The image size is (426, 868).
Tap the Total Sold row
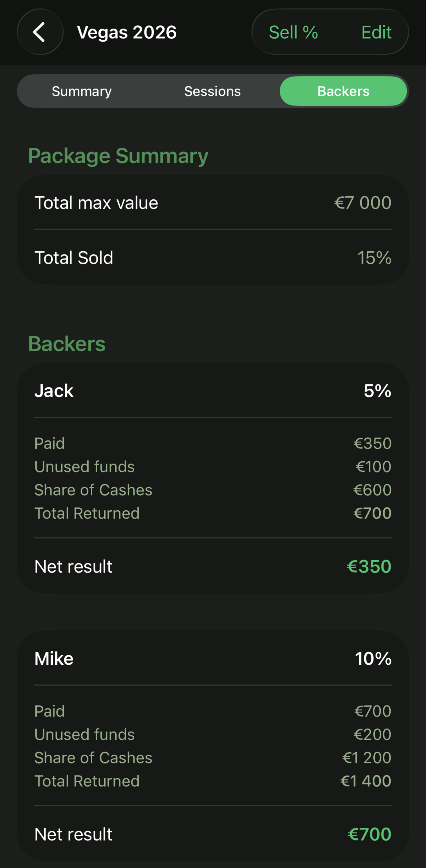[x=213, y=258]
